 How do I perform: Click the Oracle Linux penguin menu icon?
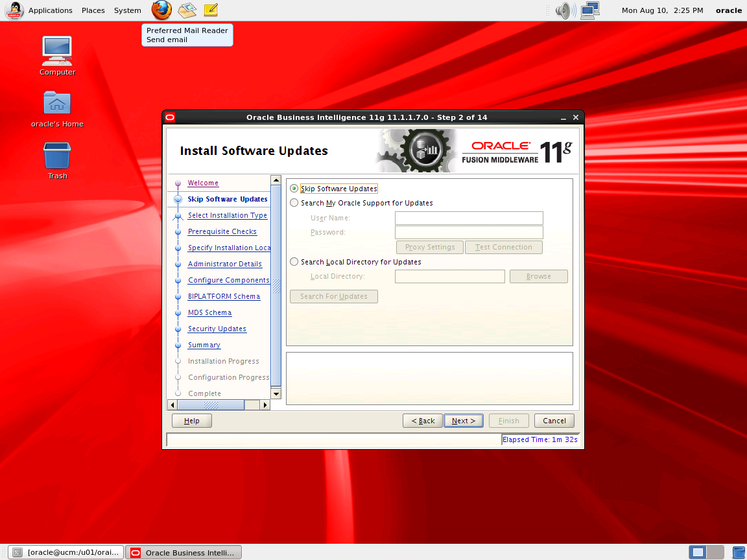point(14,10)
